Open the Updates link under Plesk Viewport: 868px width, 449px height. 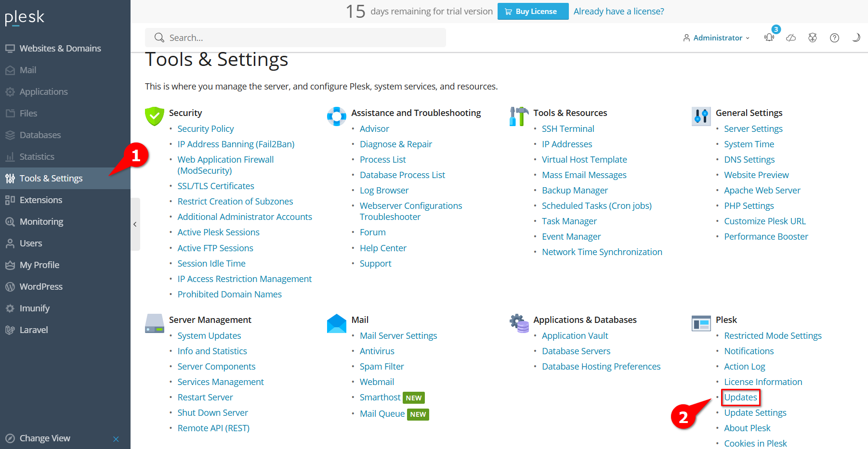[x=740, y=397]
